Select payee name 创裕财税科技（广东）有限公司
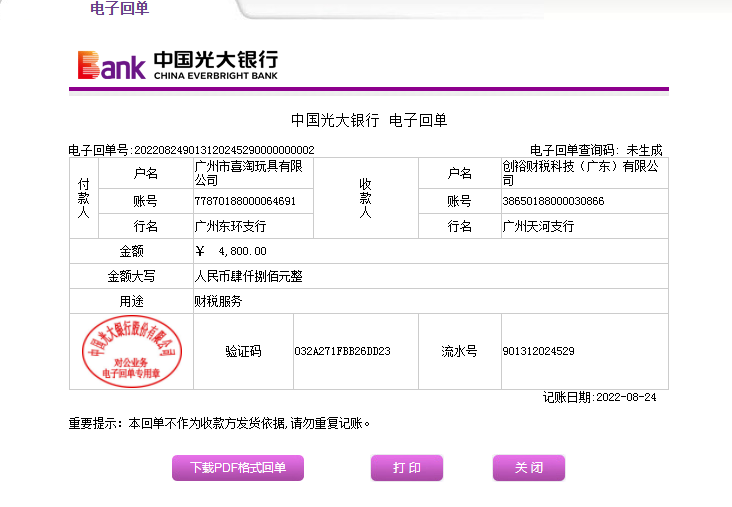Screen dimensions: 732x507 tap(580, 173)
